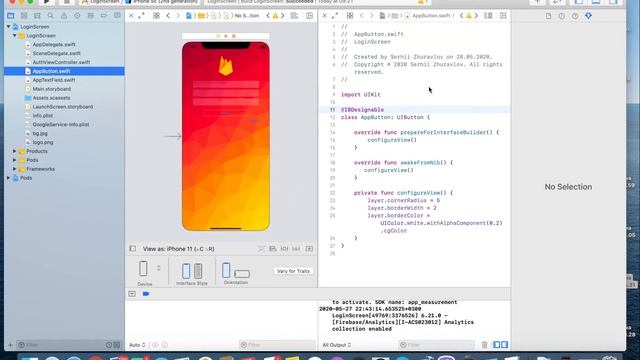Open the Debug navigator

[91, 16]
